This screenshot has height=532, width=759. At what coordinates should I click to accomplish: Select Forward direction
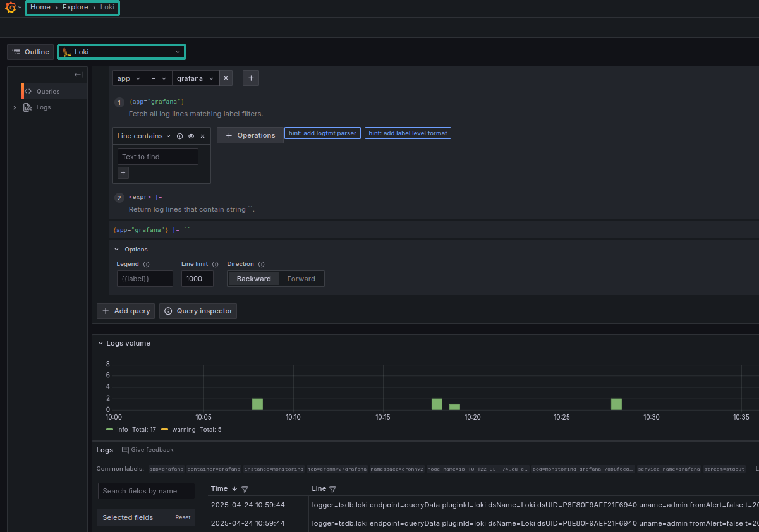[x=301, y=279]
